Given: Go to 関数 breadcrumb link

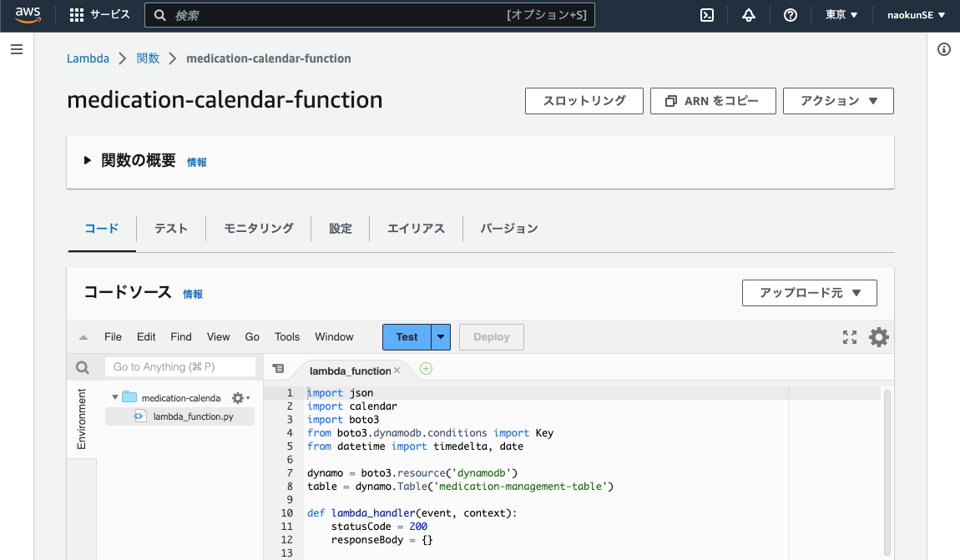Looking at the screenshot, I should [148, 58].
